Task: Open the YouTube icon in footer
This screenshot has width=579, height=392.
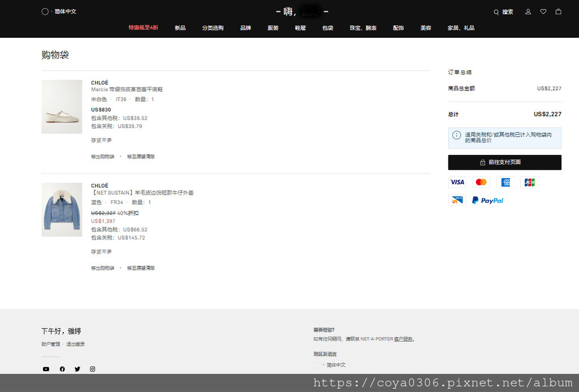Action: (x=46, y=369)
